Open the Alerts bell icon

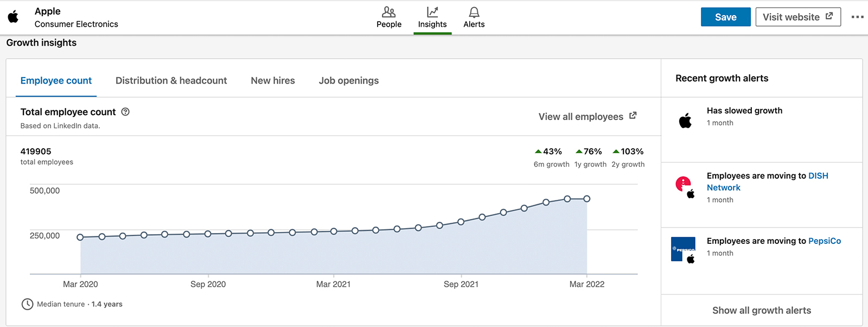point(474,12)
